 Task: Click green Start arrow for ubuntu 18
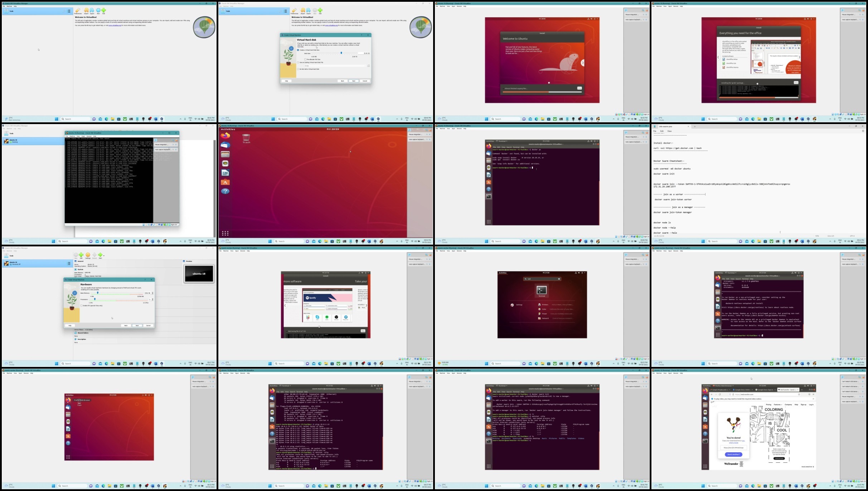100,255
